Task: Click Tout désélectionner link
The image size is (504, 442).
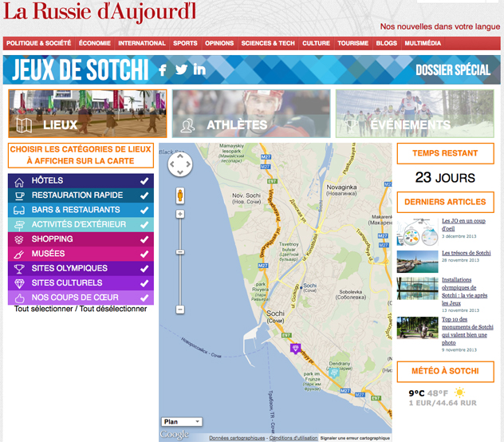Action: pyautogui.click(x=113, y=309)
